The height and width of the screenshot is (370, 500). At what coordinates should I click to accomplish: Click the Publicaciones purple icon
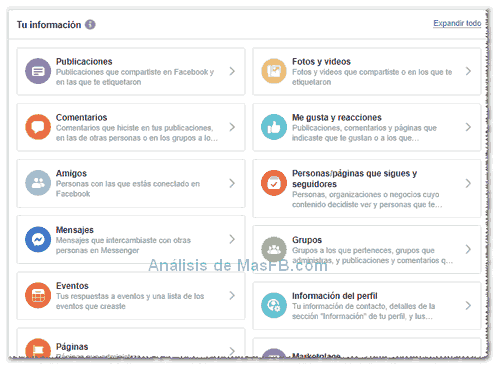point(38,71)
